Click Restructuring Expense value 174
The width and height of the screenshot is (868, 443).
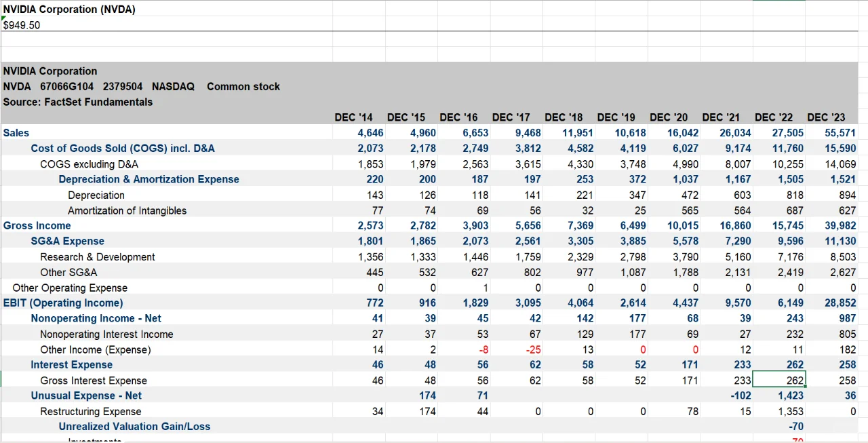[x=427, y=411]
